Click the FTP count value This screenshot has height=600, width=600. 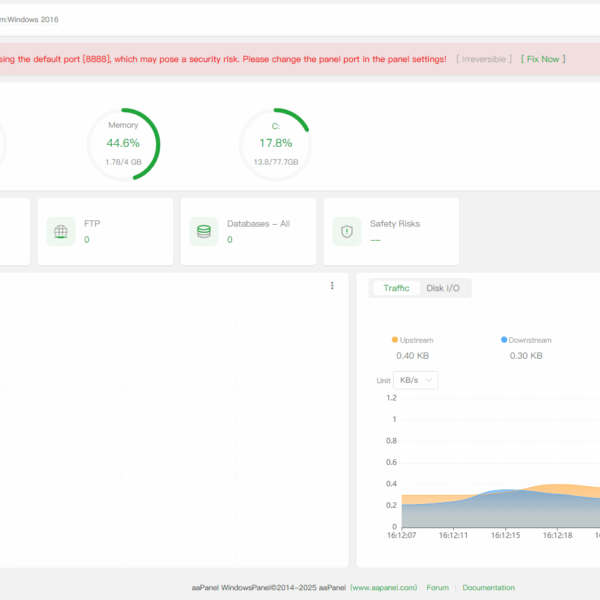click(x=87, y=240)
